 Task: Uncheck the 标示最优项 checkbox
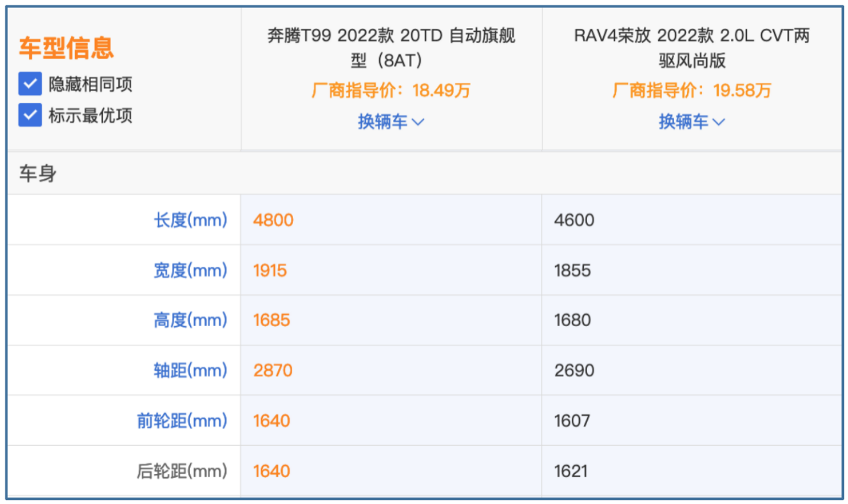point(30,115)
